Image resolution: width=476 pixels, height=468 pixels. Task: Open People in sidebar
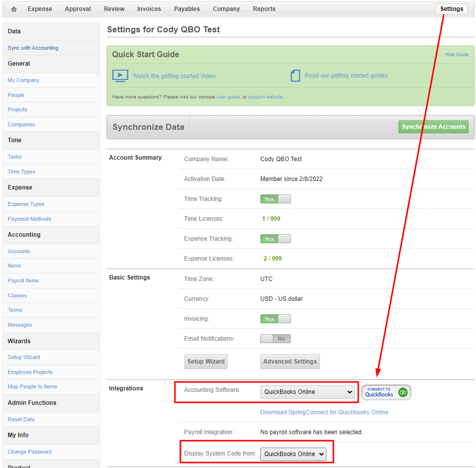16,95
